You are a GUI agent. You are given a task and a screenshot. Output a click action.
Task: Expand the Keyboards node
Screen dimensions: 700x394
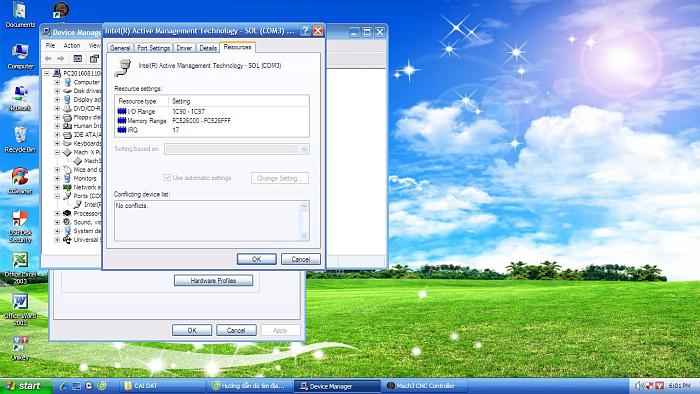pos(57,144)
